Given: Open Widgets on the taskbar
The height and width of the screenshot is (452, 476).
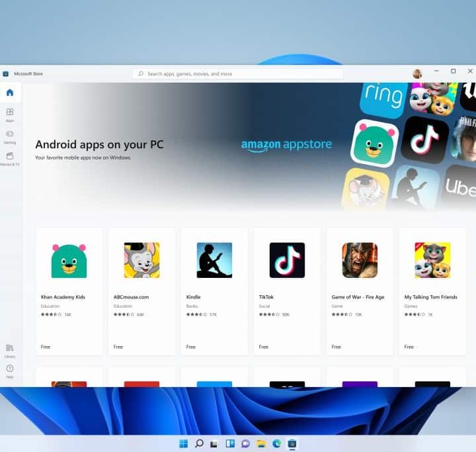Looking at the screenshot, I should (230, 444).
